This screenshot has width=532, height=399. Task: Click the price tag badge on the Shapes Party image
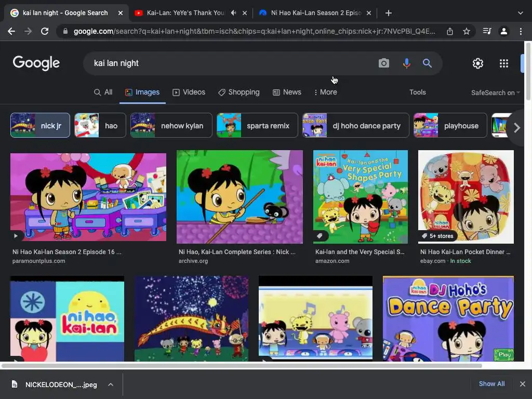(320, 236)
